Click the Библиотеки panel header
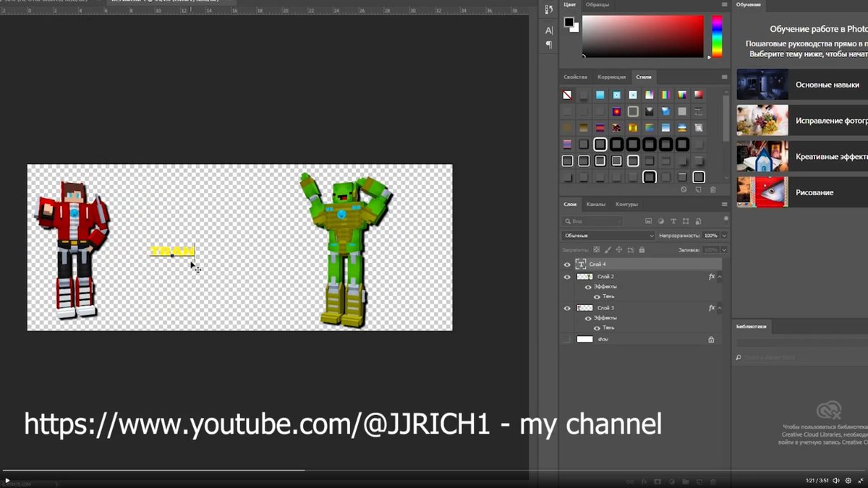The image size is (868, 488). 751,327
